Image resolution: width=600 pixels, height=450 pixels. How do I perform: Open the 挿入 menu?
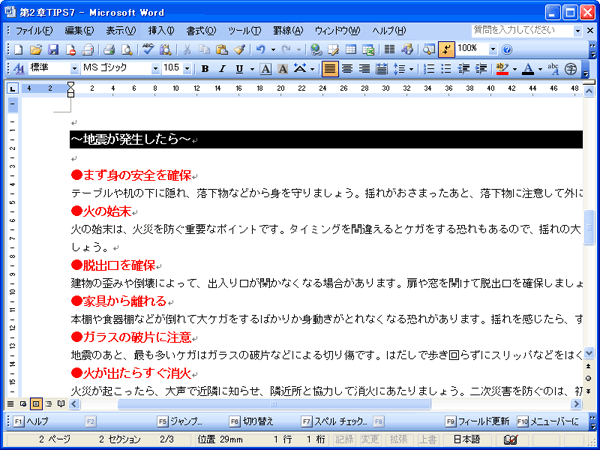coord(161,31)
